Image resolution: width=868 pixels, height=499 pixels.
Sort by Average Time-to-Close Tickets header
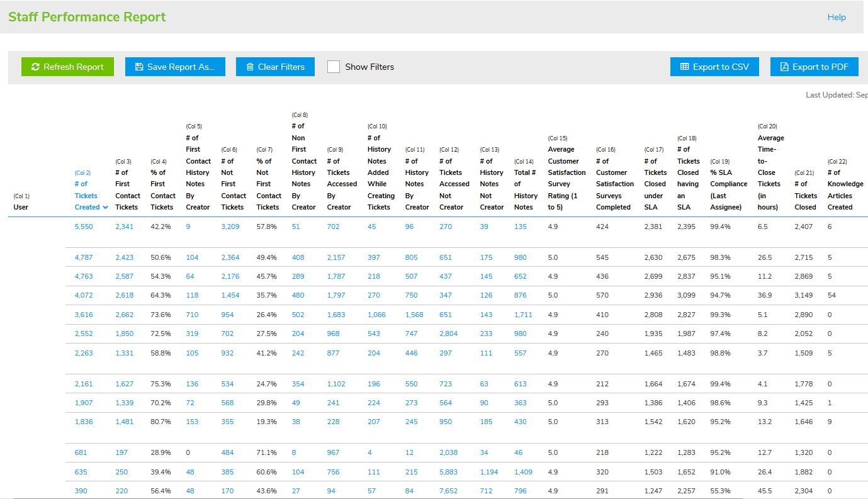tap(770, 172)
